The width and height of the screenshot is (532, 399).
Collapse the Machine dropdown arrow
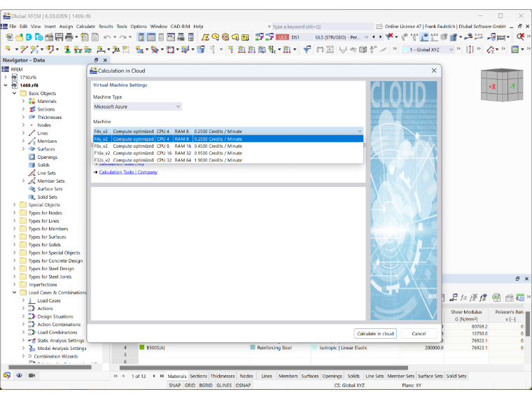click(x=360, y=132)
